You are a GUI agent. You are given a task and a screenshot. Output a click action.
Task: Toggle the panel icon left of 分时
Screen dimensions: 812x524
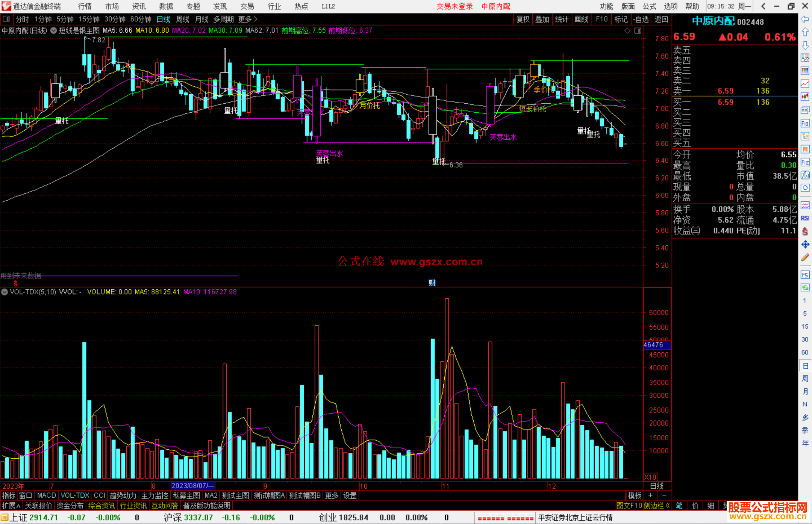[6, 19]
